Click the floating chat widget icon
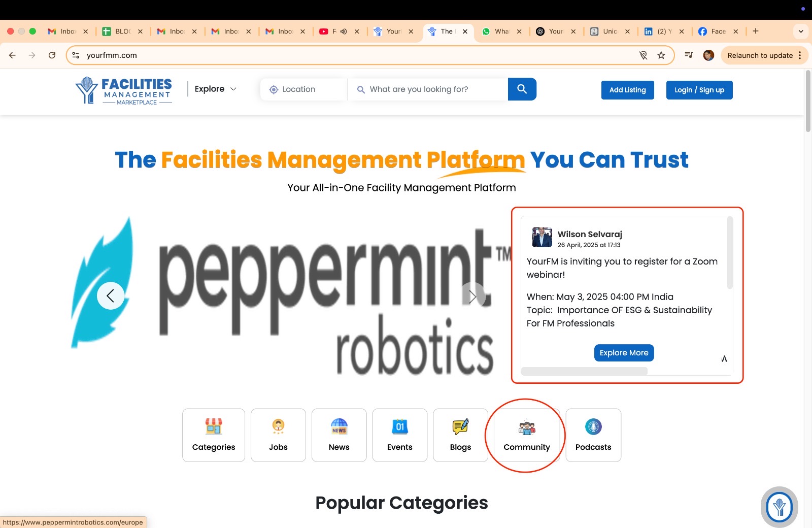 pyautogui.click(x=779, y=507)
